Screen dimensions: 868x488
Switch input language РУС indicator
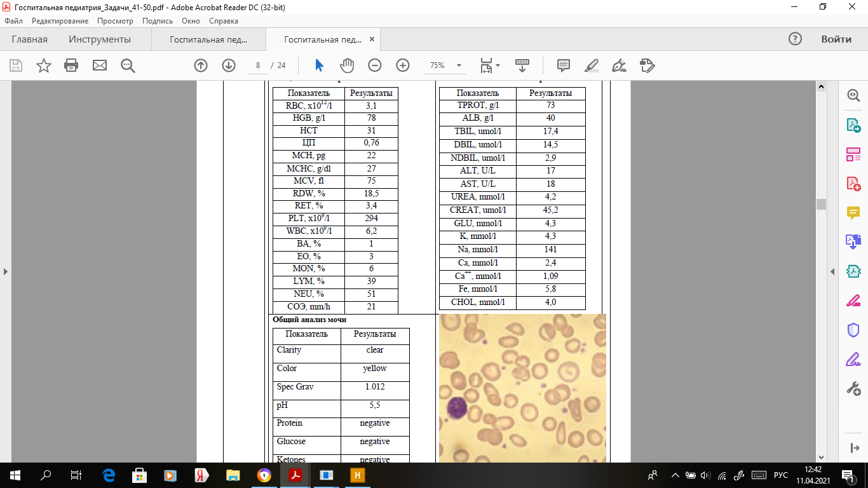coord(780,475)
